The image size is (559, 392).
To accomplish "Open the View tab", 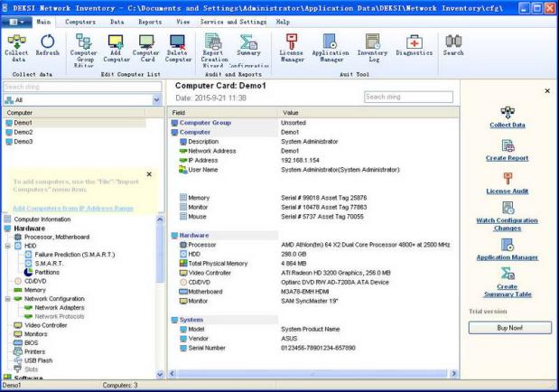I will click(x=183, y=22).
